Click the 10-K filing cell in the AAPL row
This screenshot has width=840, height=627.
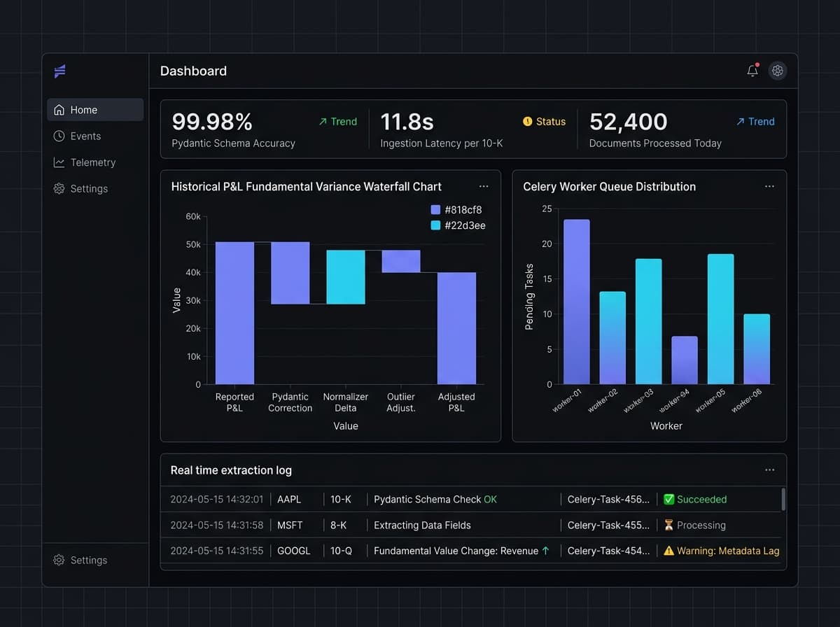pyautogui.click(x=341, y=500)
